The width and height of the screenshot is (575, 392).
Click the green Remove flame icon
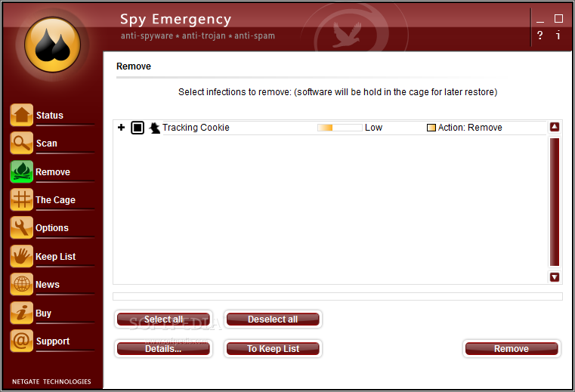pos(22,171)
